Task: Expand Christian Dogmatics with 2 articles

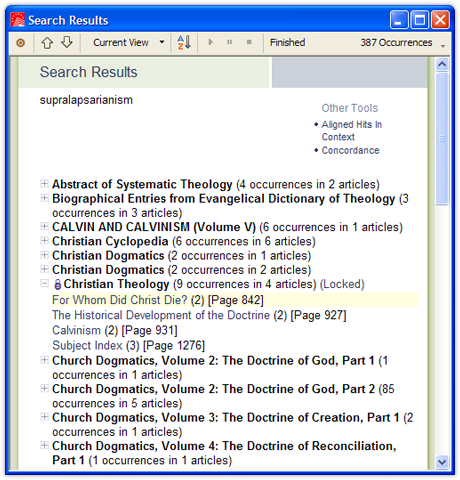Action: click(44, 269)
